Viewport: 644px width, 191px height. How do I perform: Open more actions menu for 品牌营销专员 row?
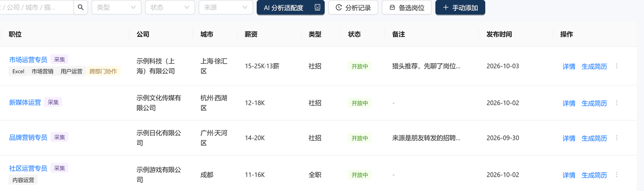(x=617, y=138)
